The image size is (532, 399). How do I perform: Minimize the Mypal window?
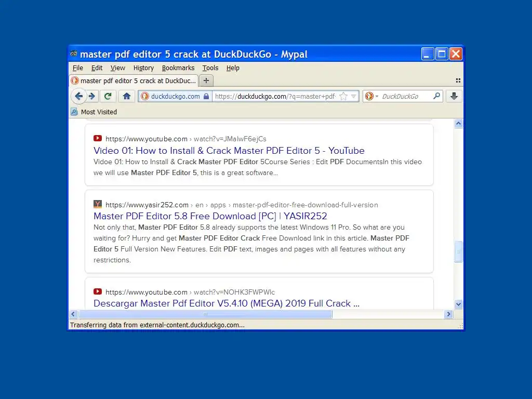tap(428, 54)
